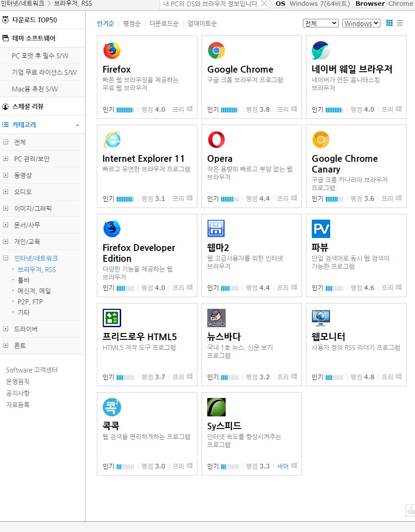
Task: Open the 전체 filter dropdown
Action: [x=321, y=23]
